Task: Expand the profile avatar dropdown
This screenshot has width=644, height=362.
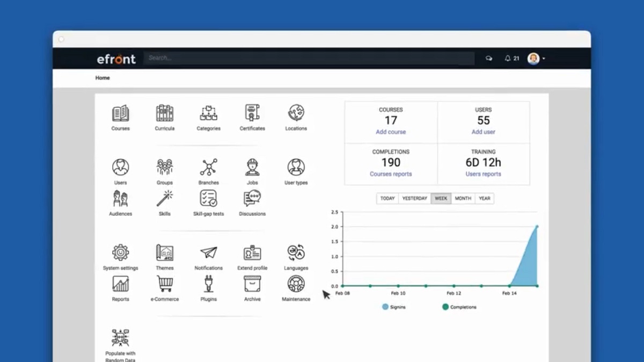Action: pos(532,59)
